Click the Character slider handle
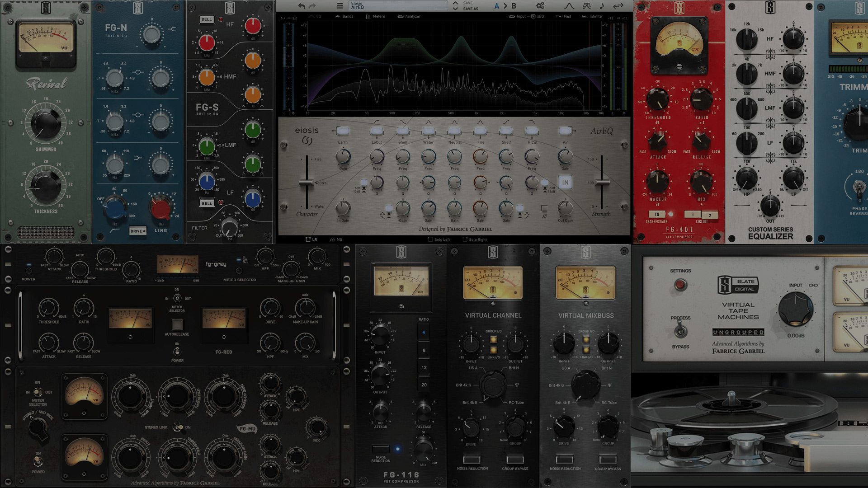Image resolution: width=868 pixels, height=488 pixels. (x=307, y=182)
